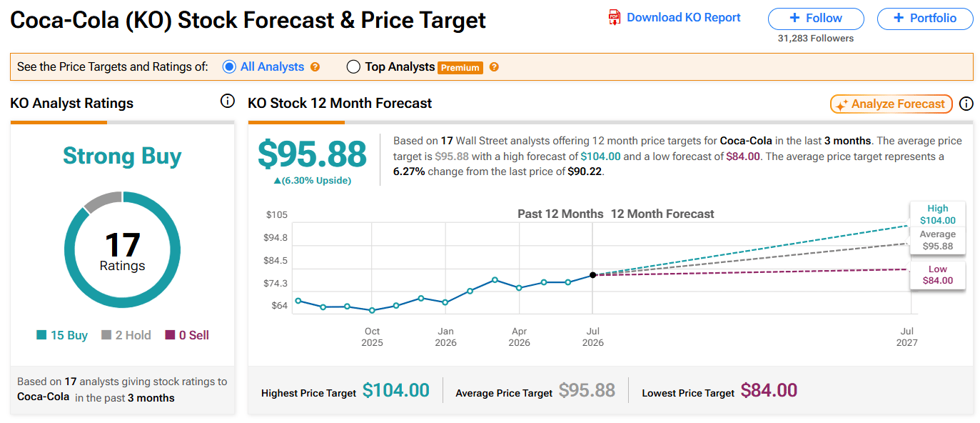
Task: Click the 12 Month Forecast chart label
Action: (662, 214)
